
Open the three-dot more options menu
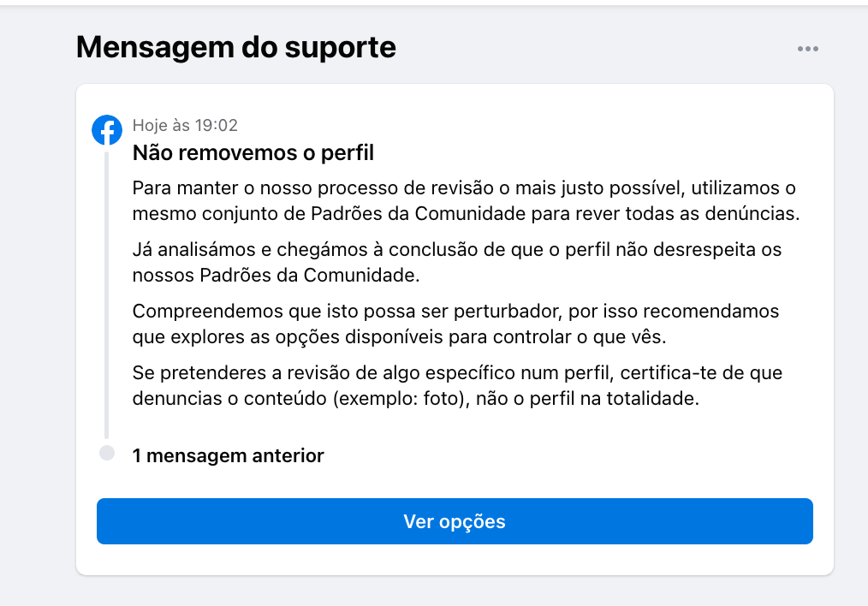(x=807, y=49)
